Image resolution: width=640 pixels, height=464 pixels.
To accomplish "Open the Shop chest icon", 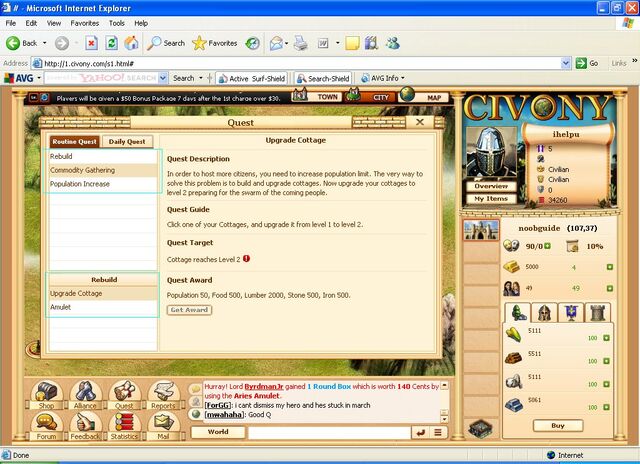I will pyautogui.click(x=46, y=394).
